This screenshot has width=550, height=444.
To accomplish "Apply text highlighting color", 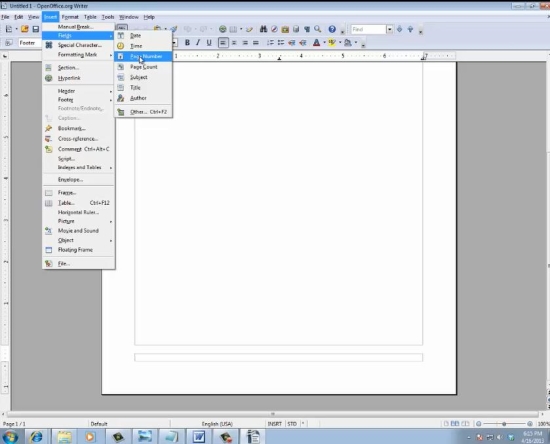I will pyautogui.click(x=332, y=43).
